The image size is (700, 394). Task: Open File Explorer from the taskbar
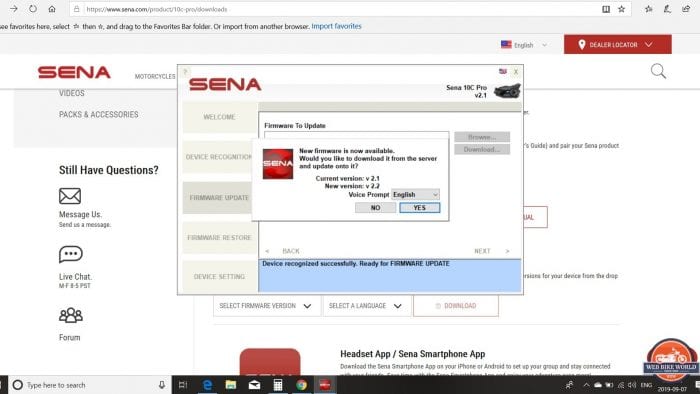(x=231, y=385)
